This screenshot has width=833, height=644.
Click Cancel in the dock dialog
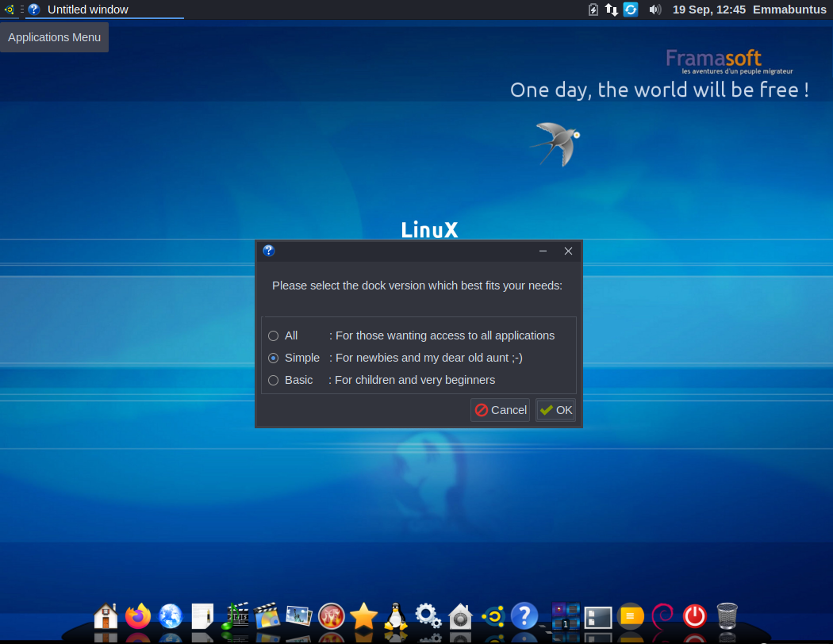[x=501, y=410]
